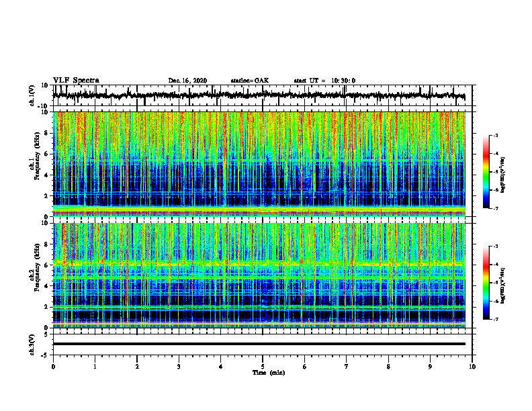Click the "ch.3(V)" axis label
This screenshot has width=532, height=411.
(32, 345)
